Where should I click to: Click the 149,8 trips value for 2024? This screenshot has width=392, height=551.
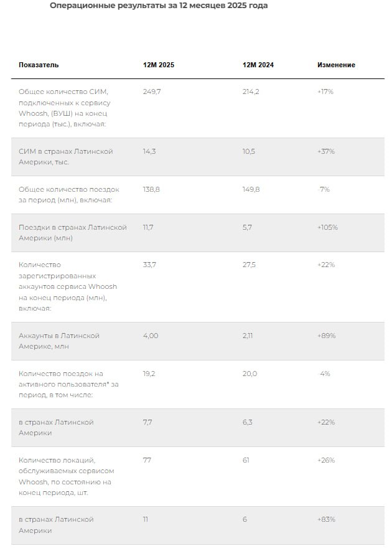pos(251,189)
